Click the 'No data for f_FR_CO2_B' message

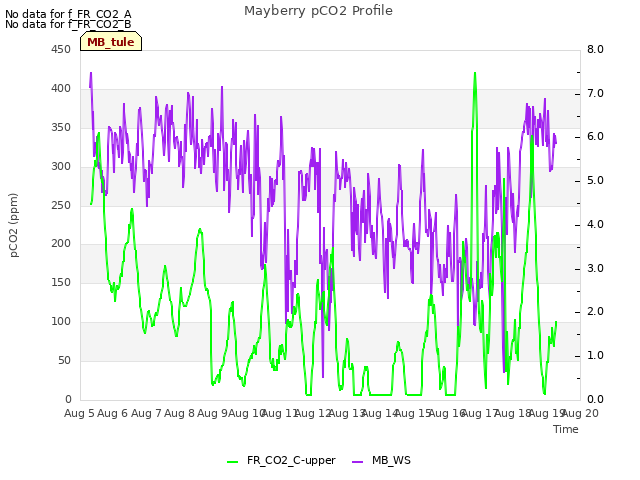(68, 24)
